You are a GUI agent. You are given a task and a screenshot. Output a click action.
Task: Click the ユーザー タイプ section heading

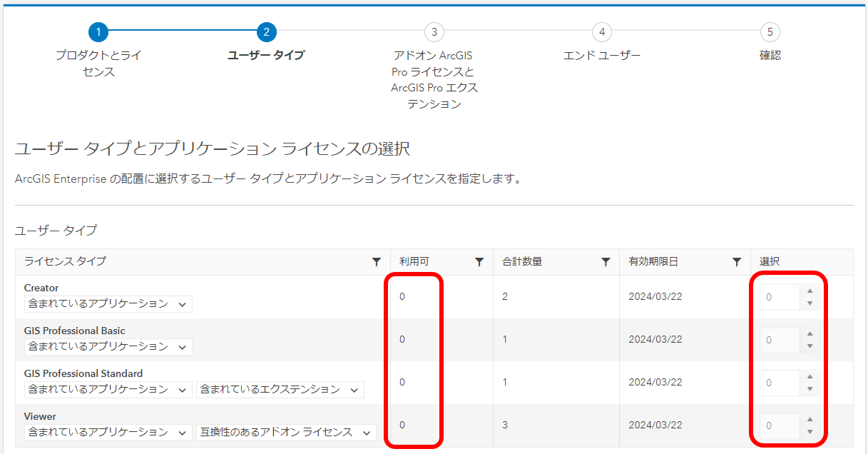(56, 231)
